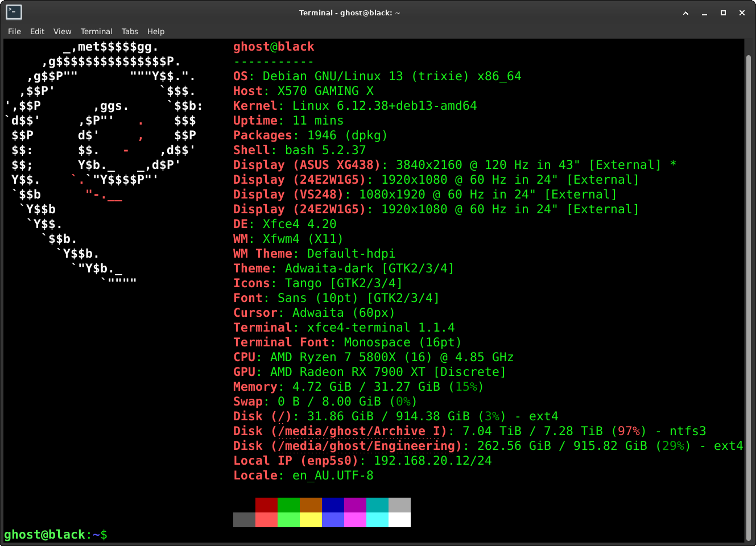756x546 pixels.
Task: Click the WM Theme value 'Default-hdpi'
Action: pyautogui.click(x=351, y=254)
